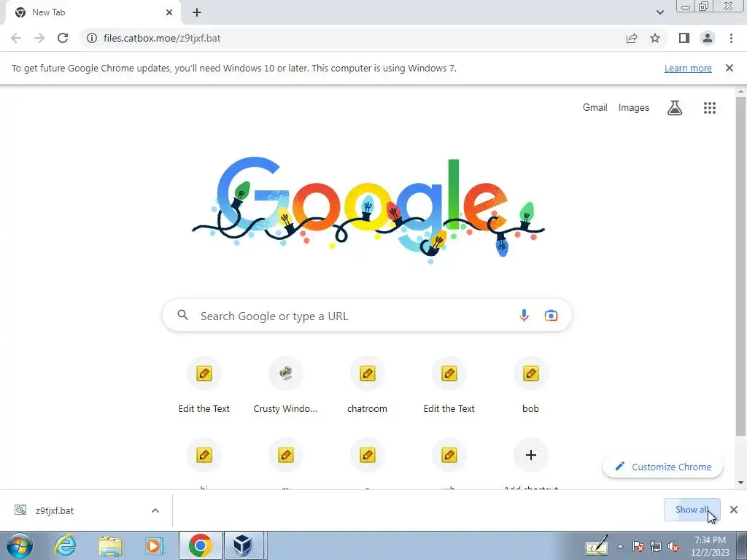The height and width of the screenshot is (560, 747).
Task: Open chatroom shortcut
Action: coord(368,386)
